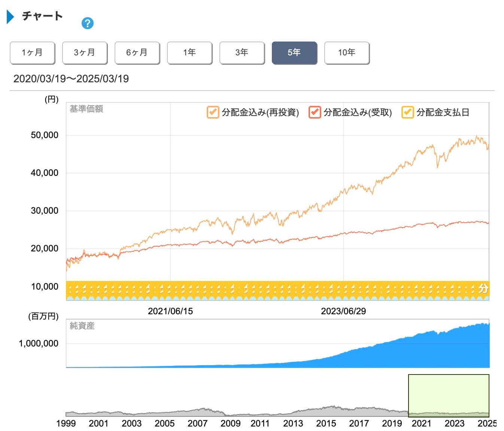Click the green range selector in navigator
The height and width of the screenshot is (431, 504).
[449, 395]
